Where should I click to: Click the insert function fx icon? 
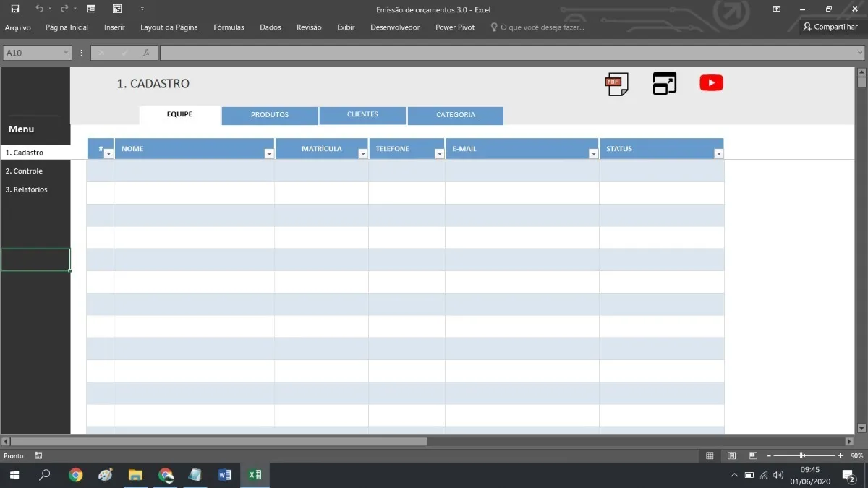(x=146, y=53)
